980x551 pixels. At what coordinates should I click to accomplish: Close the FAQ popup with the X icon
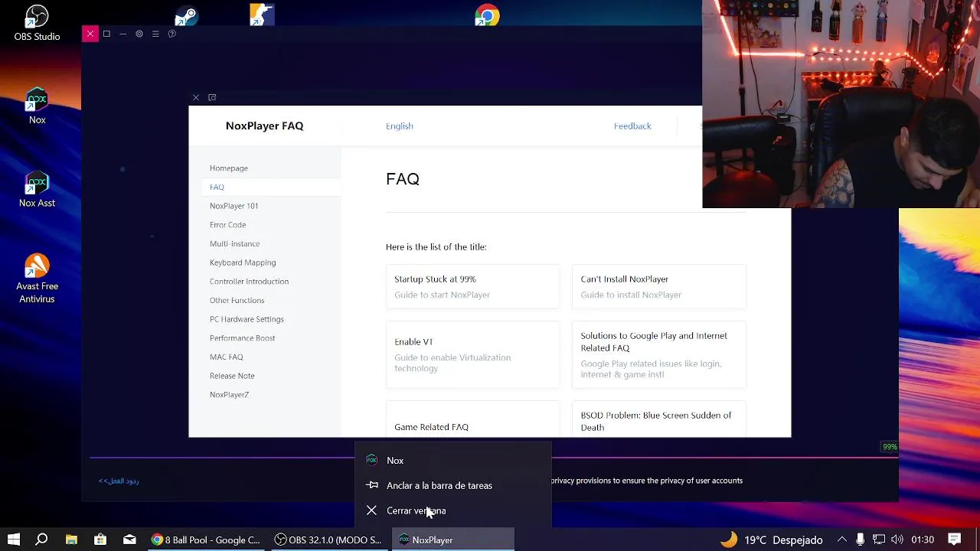click(196, 97)
